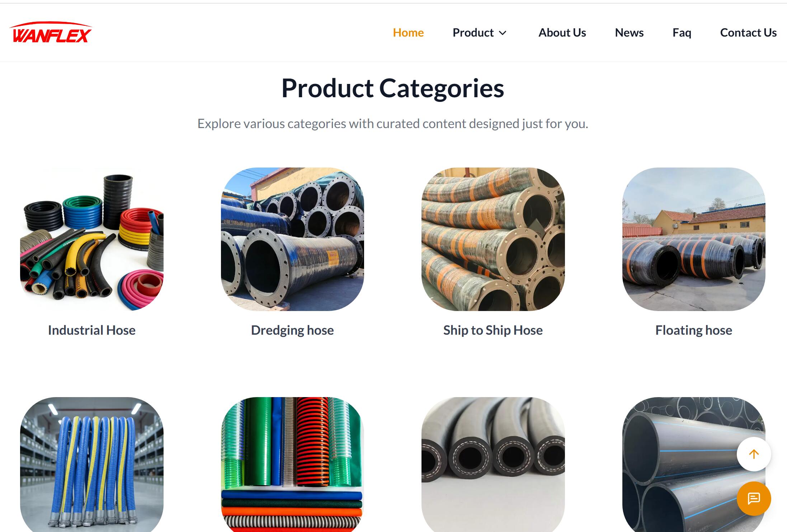Open the News menu item
The height and width of the screenshot is (532, 787).
tap(629, 33)
